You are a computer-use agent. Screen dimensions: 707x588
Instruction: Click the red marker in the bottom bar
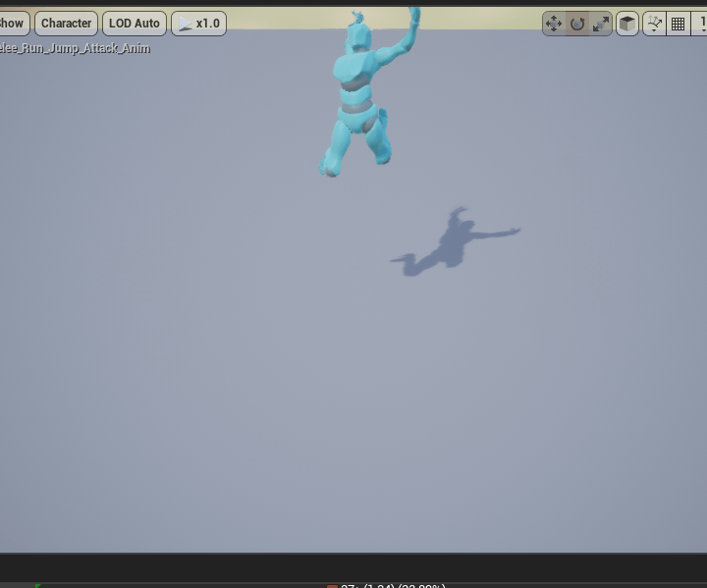(332, 585)
